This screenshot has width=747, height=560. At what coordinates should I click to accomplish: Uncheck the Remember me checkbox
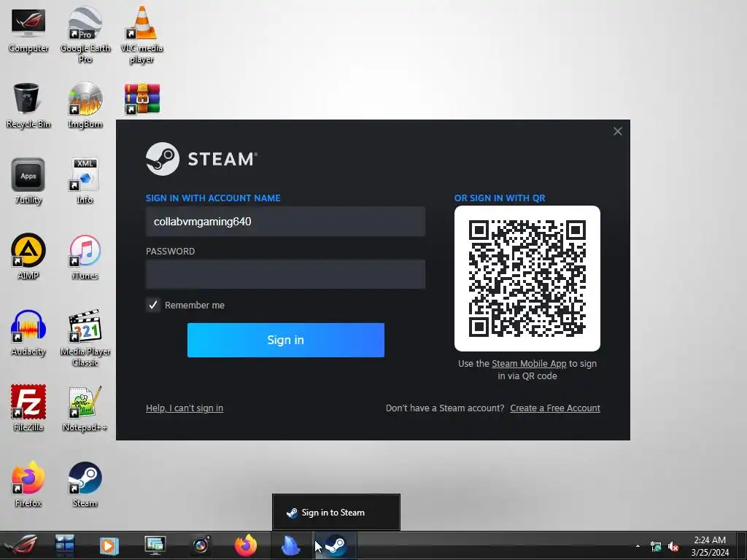tap(153, 305)
